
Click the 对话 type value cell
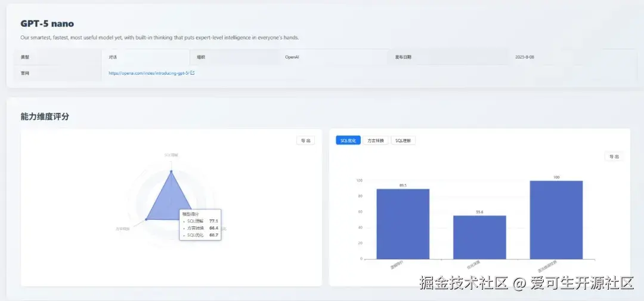146,57
